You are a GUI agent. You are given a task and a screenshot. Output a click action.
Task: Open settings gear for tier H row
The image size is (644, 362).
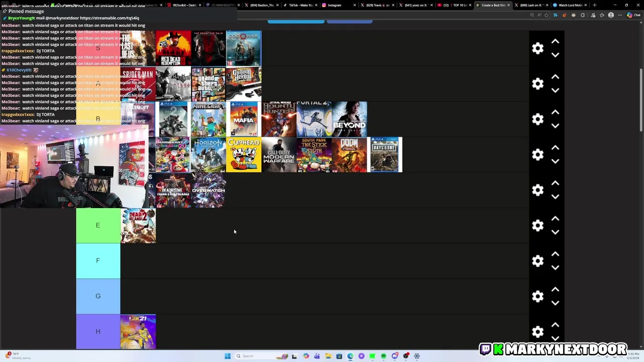(538, 332)
